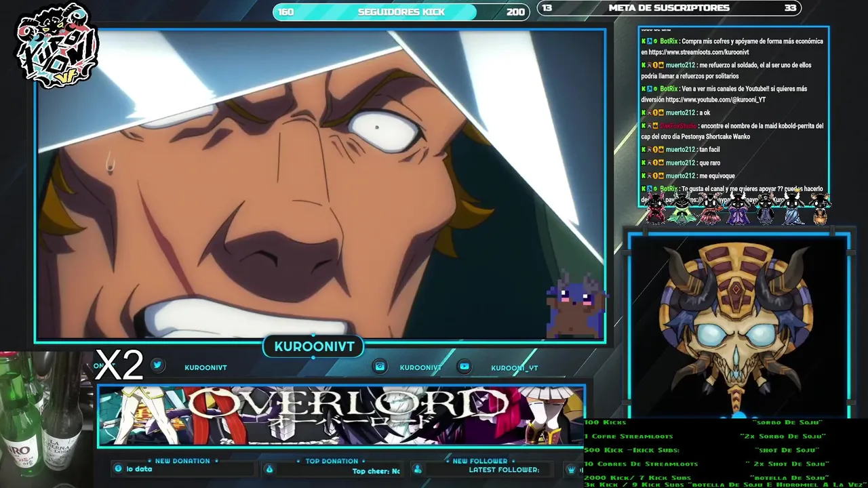Open the streamloots.com/kuroonivt link in chat
The height and width of the screenshot is (488, 868).
pyautogui.click(x=698, y=52)
